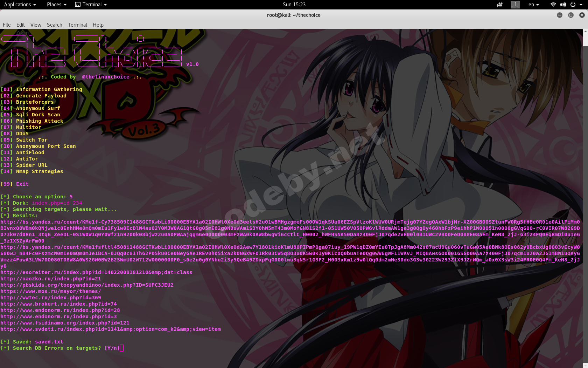The width and height of the screenshot is (588, 368).
Task: Click the Information Gathering option text
Action: (x=49, y=89)
